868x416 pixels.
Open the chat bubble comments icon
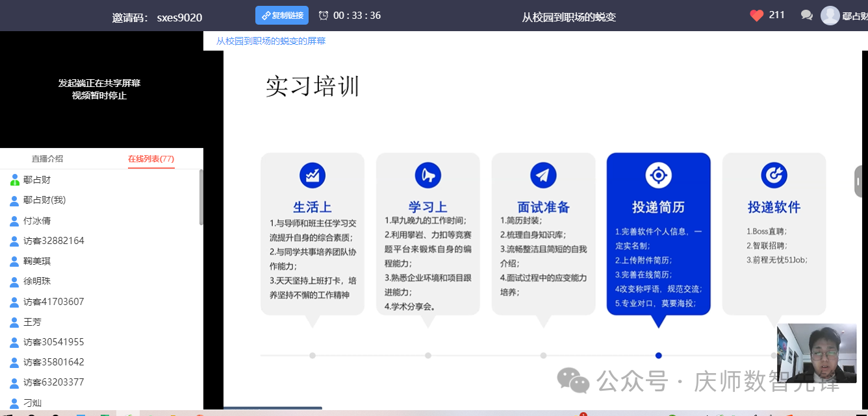(x=806, y=16)
